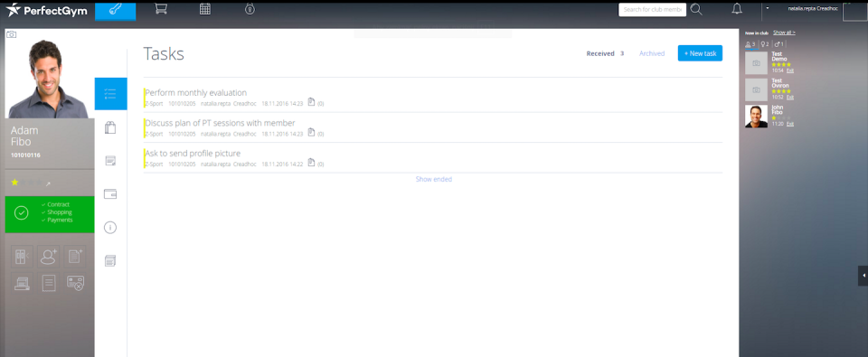Click the add person icon under member status
Image resolution: width=868 pixels, height=357 pixels.
[x=49, y=257]
